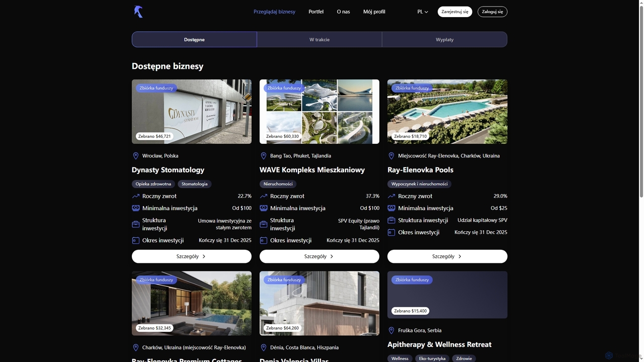Click the Zarejestruj się button
644x362 pixels.
[x=455, y=12]
